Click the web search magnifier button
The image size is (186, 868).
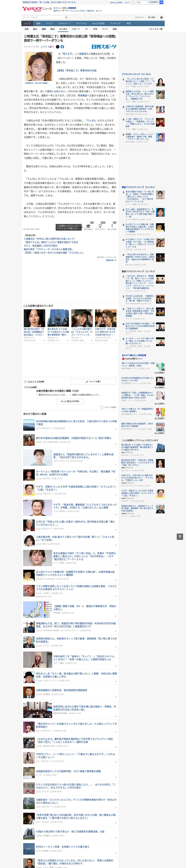pos(161,2)
